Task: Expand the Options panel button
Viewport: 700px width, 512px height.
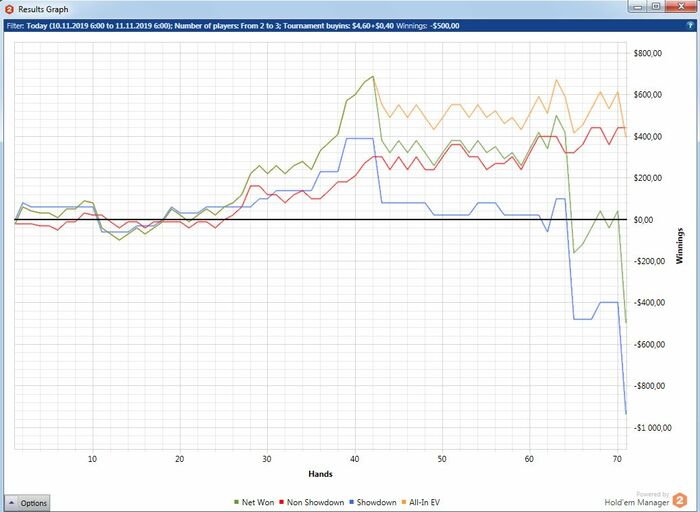Action: (28, 503)
